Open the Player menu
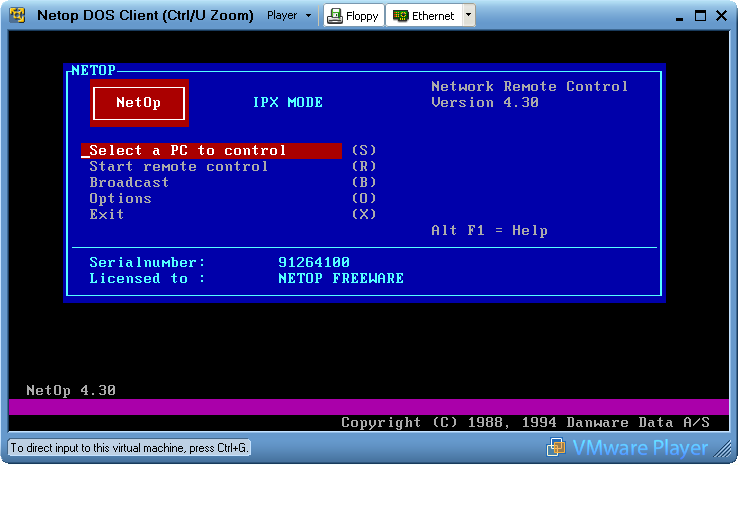 (289, 16)
